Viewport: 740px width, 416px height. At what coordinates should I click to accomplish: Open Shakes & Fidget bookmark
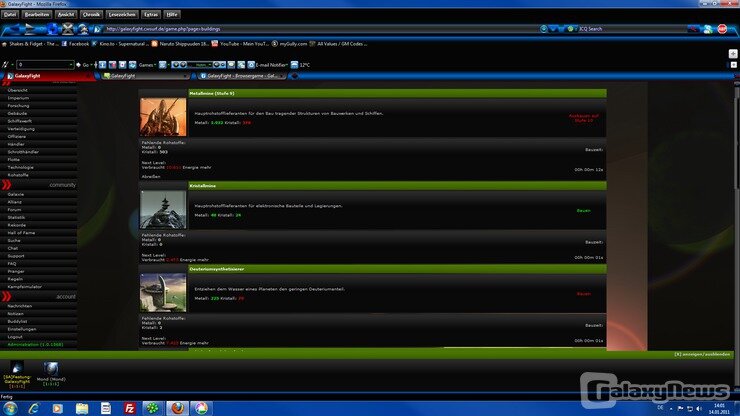pos(30,44)
